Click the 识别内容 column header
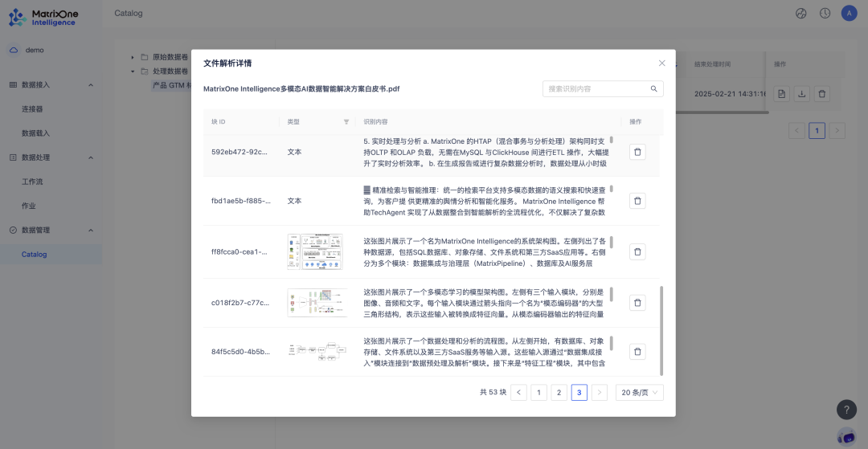Image resolution: width=868 pixels, height=449 pixels. (x=375, y=121)
